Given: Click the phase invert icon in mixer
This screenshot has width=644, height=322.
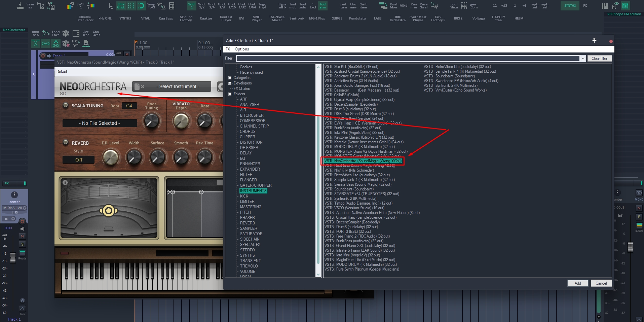Looking at the screenshot, I should [x=22, y=300].
